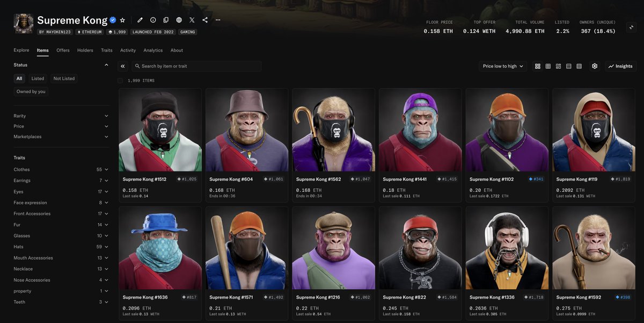Screen dimensions: 644x323
Task: Click rarity badge #341 on Kong #1102
Action: 536,179
